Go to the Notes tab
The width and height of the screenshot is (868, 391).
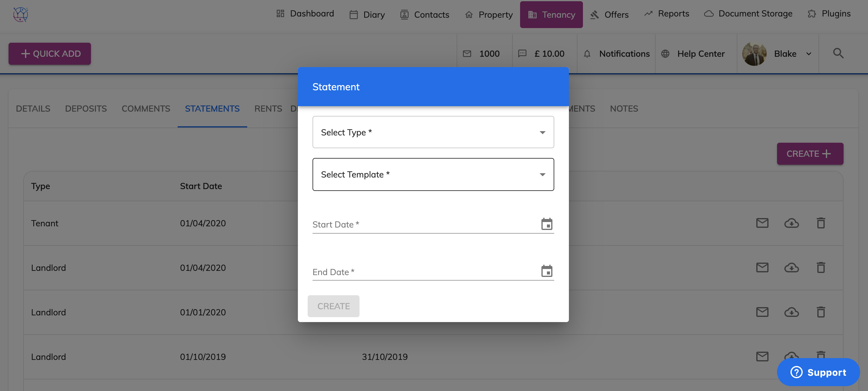(624, 109)
